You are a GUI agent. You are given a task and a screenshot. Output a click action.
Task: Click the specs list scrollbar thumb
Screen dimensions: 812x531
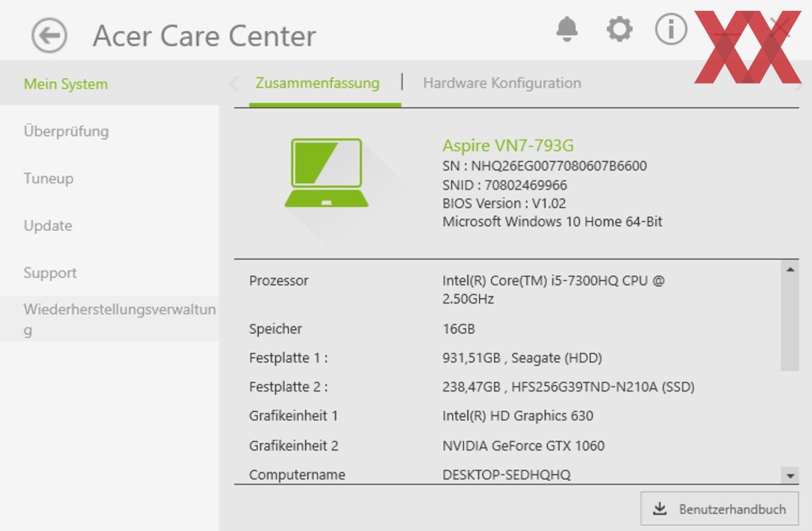pos(790,325)
